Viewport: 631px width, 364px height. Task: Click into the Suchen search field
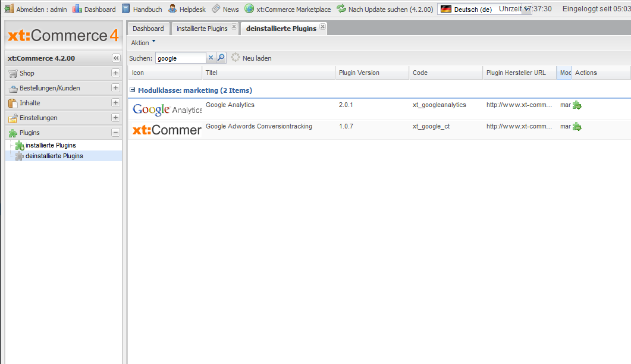[181, 58]
